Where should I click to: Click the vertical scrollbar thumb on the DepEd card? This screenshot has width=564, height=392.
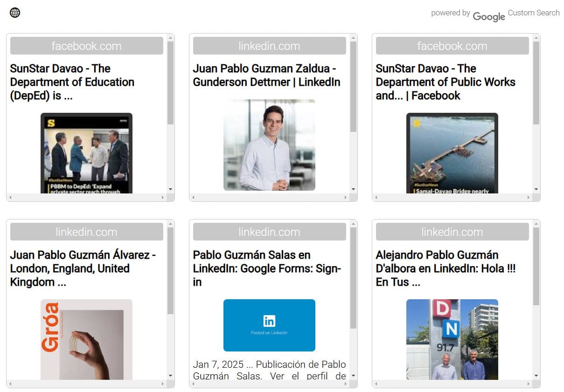coord(170,83)
